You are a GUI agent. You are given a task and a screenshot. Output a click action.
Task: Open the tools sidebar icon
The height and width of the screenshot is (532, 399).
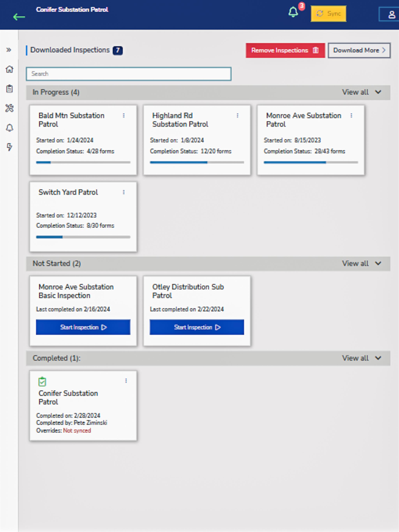[x=9, y=108]
